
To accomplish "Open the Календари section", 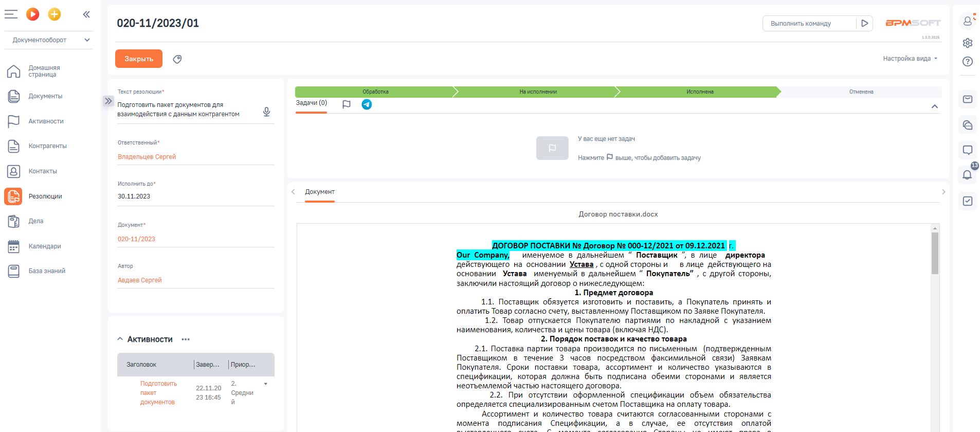I will (x=45, y=246).
